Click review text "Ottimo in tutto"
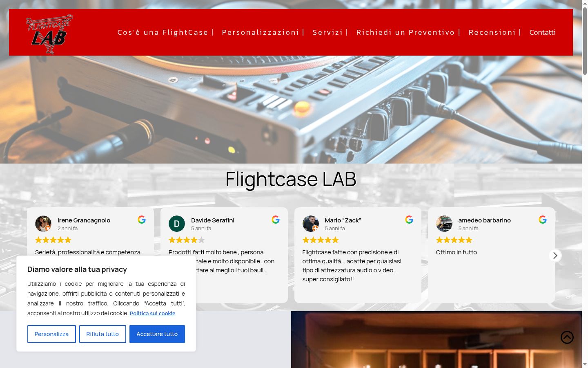Viewport: 588px width, 368px height. pos(457,252)
